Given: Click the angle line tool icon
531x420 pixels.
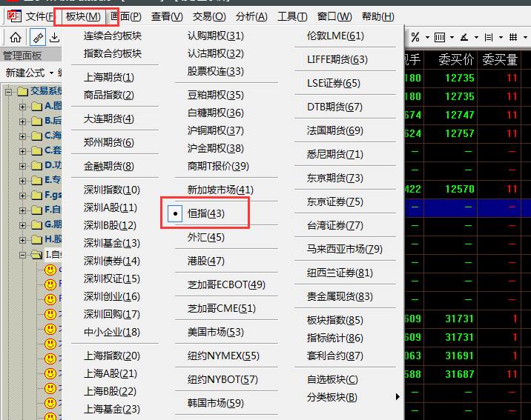Looking at the screenshot, I should pos(464,37).
